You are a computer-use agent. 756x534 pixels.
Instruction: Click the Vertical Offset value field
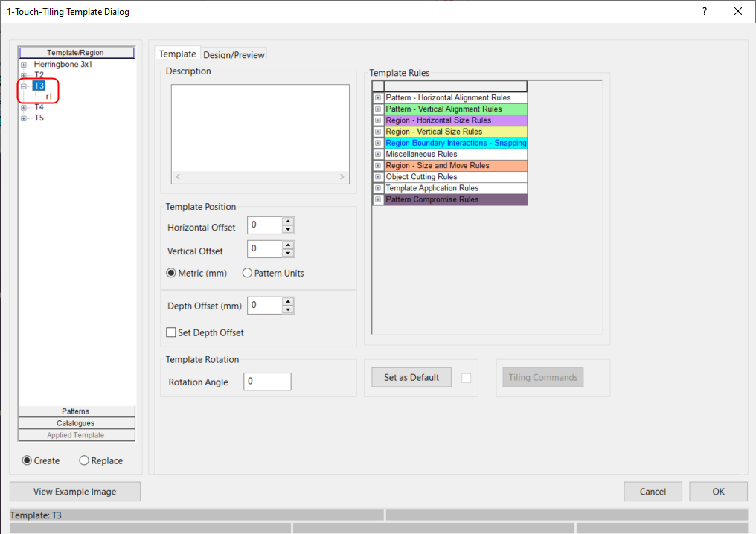[264, 249]
